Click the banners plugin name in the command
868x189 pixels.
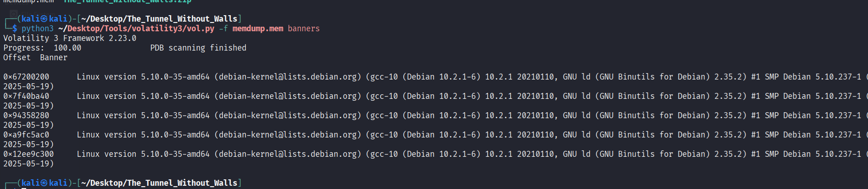pos(303,29)
